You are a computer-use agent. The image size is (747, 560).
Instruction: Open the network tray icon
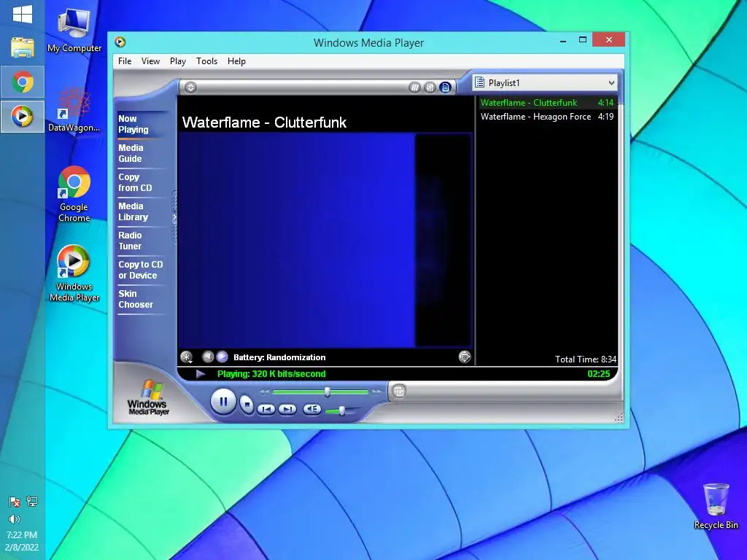[32, 502]
